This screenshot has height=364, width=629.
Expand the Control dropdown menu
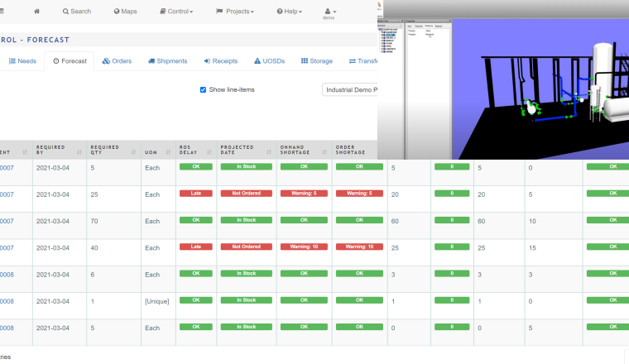pos(177,12)
